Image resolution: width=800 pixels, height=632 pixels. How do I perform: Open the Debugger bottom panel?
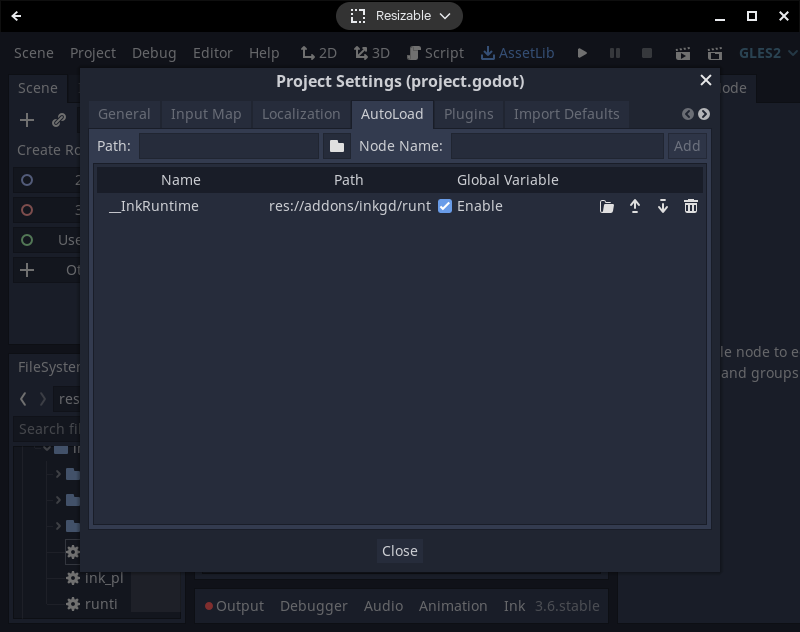[x=314, y=606]
